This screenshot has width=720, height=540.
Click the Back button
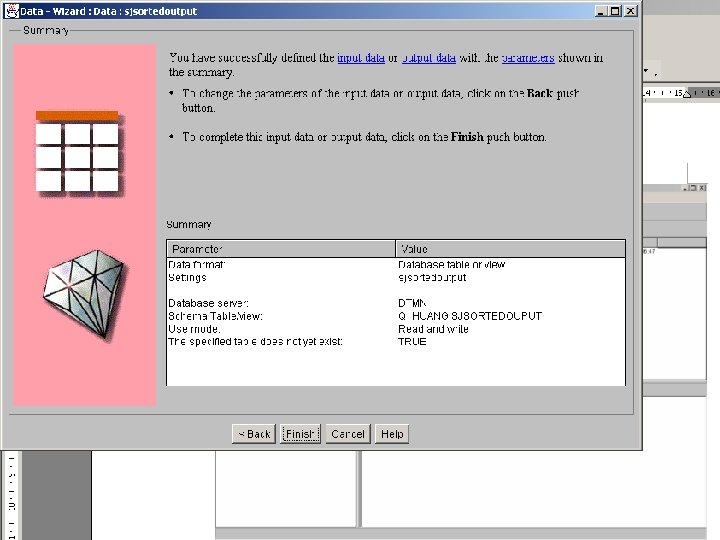254,434
